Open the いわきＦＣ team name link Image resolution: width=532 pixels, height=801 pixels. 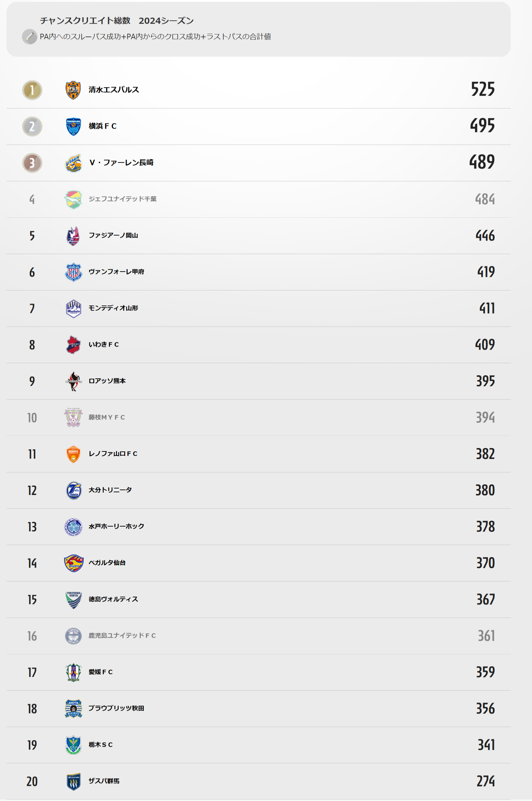[104, 344]
